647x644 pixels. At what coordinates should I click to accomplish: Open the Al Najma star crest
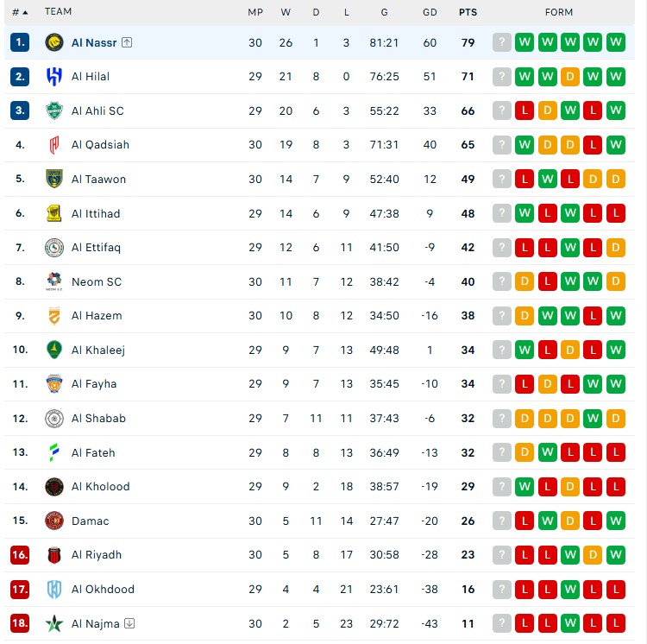click(54, 623)
